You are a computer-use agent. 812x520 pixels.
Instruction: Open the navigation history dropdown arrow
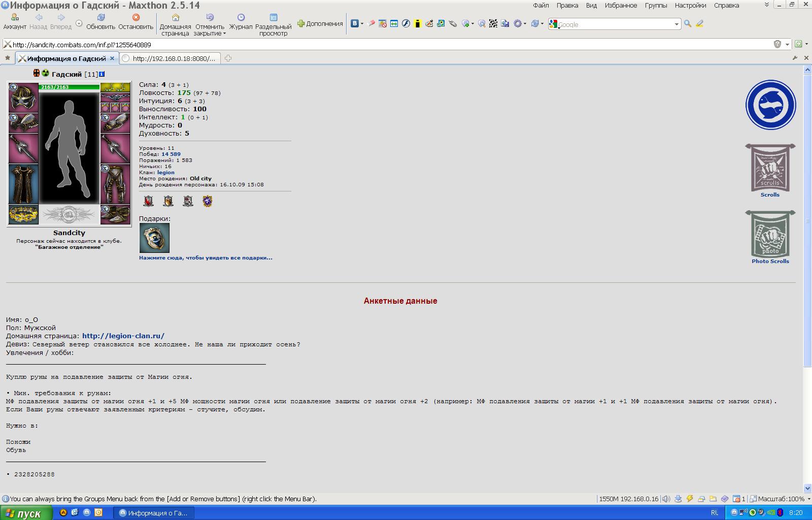79,23
